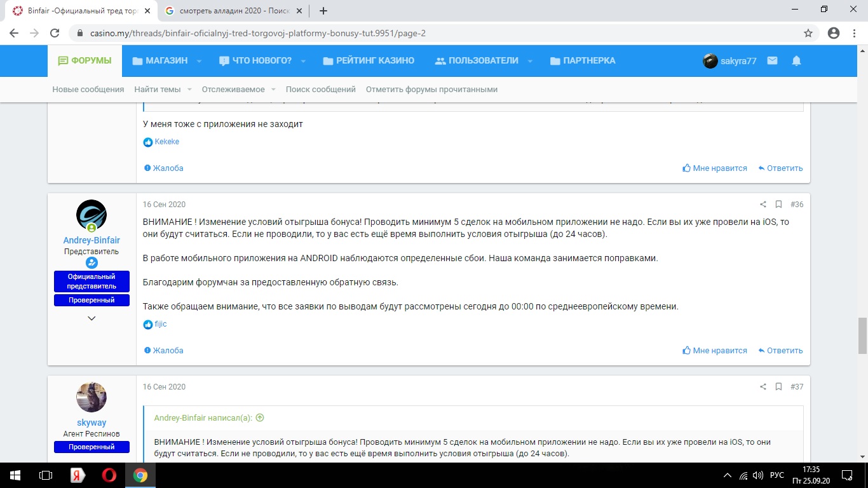Expand the ЧТО НОВОГО? dropdown arrow
The height and width of the screenshot is (488, 868).
pyautogui.click(x=303, y=61)
